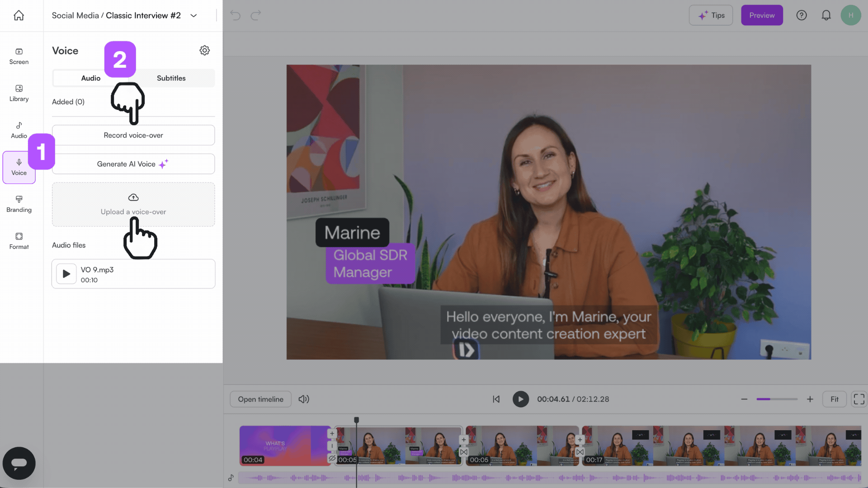Click the purple Preview button
This screenshot has height=488, width=868.
(762, 15)
